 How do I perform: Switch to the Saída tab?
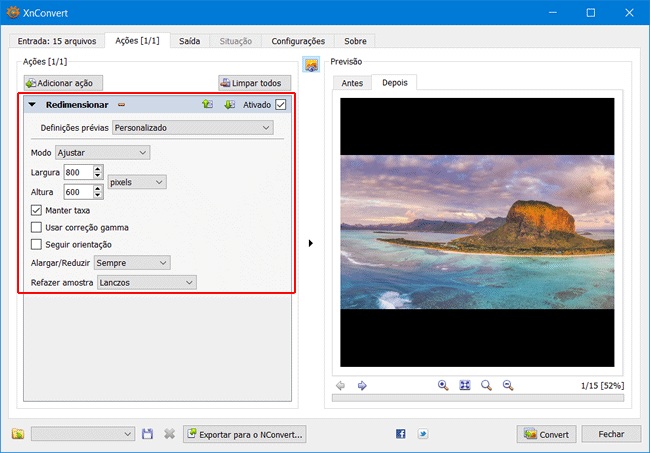188,42
